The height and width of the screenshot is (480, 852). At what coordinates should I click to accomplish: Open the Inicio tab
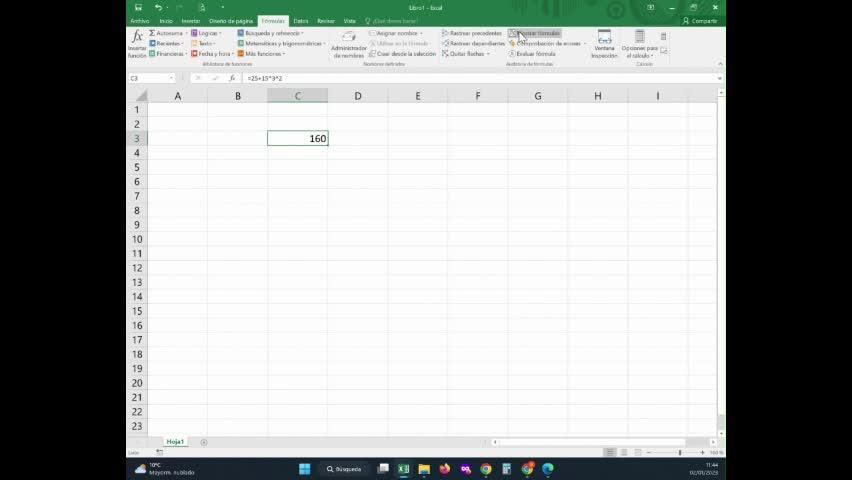tap(166, 21)
